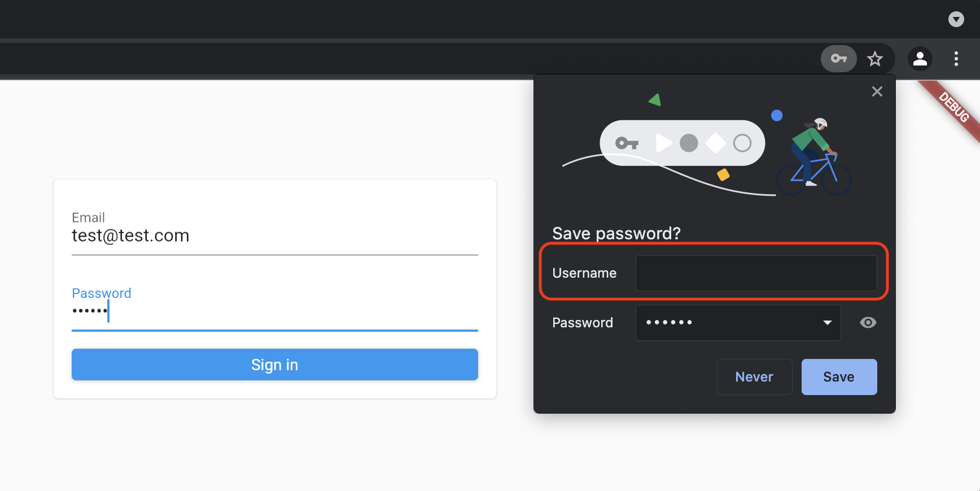Click the password manager key icon
The width and height of the screenshot is (980, 491).
838,59
